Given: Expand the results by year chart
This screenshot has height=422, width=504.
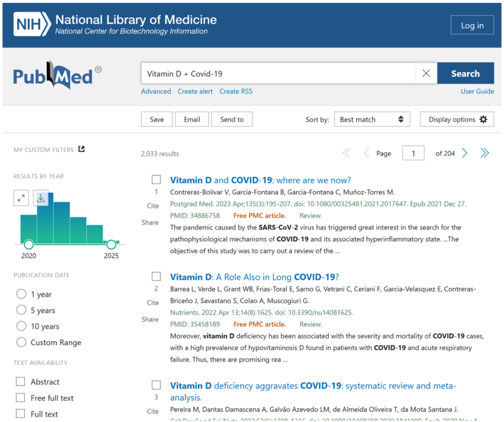Looking at the screenshot, I should 21,198.
